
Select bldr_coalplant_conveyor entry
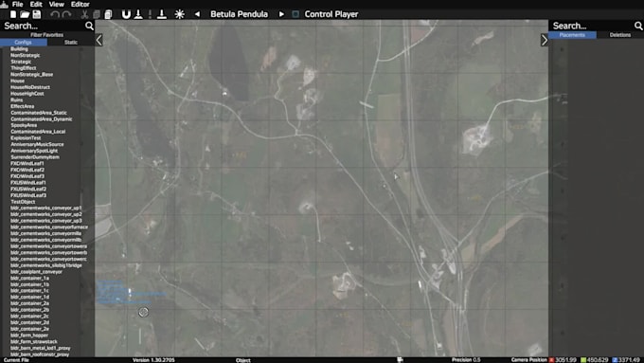[36, 272]
